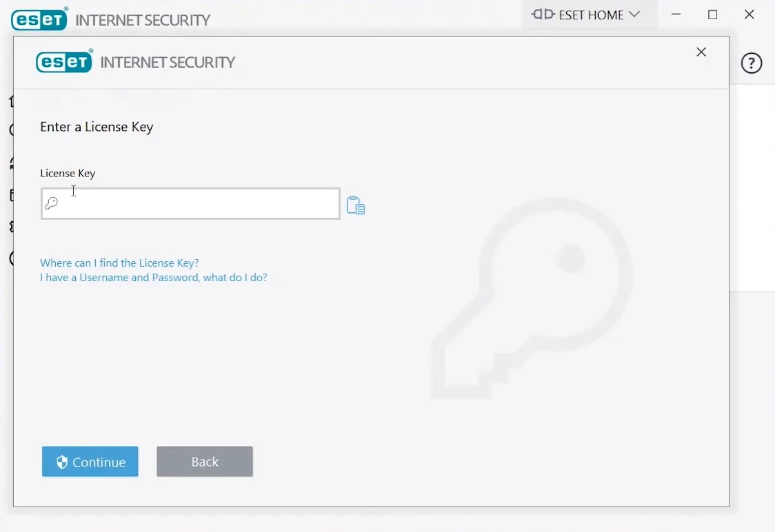Click the key icon inside the License Key field
Image resolution: width=775 pixels, height=532 pixels.
52,203
